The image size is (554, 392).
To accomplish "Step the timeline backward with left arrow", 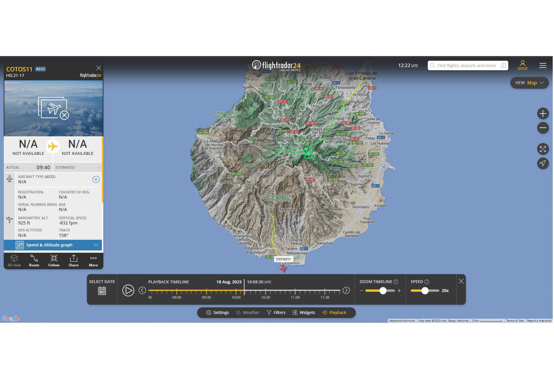I will 142,290.
